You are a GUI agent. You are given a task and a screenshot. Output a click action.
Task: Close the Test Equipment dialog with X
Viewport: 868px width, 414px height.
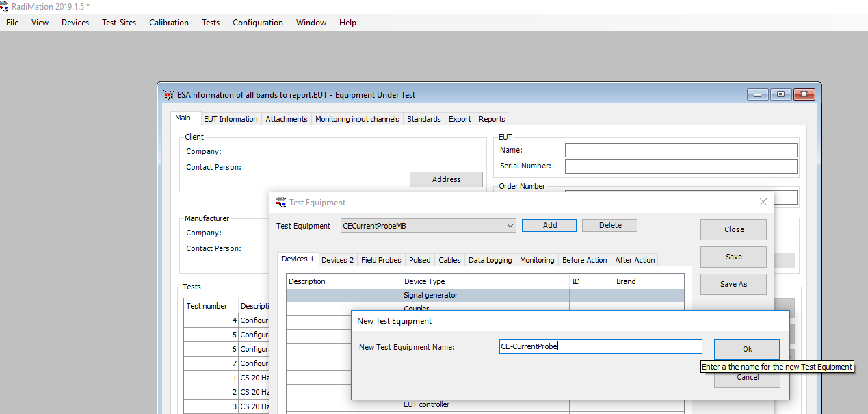pyautogui.click(x=763, y=202)
